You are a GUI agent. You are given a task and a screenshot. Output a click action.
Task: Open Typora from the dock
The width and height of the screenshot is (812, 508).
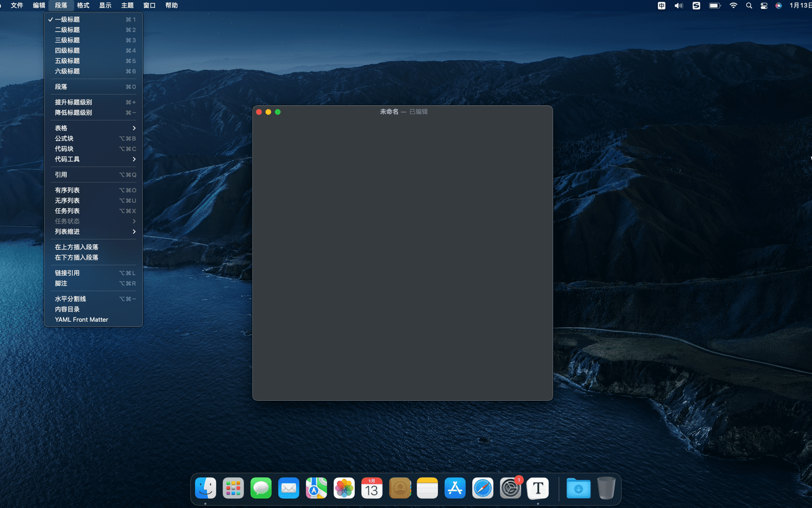[538, 489]
